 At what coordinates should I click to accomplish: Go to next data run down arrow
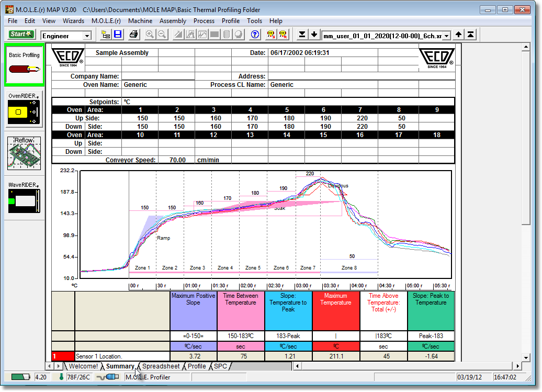point(314,34)
